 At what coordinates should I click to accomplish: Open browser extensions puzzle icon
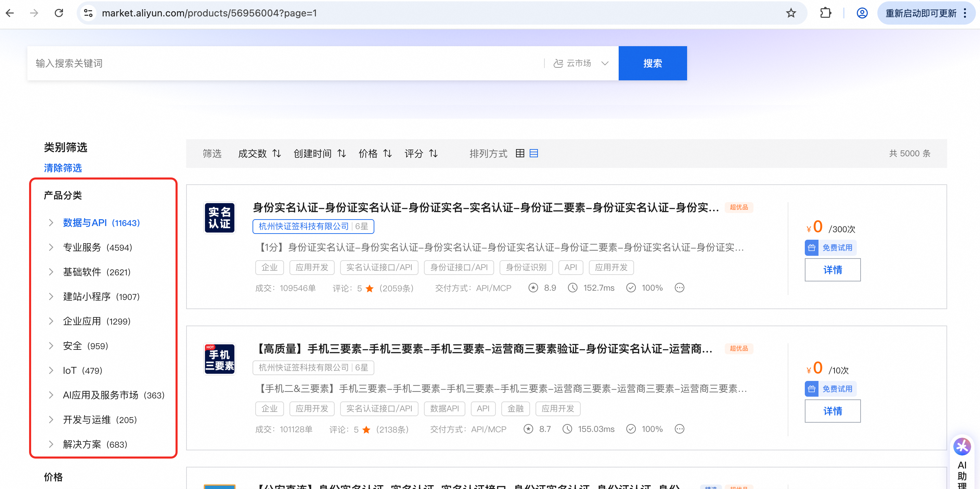pos(825,13)
